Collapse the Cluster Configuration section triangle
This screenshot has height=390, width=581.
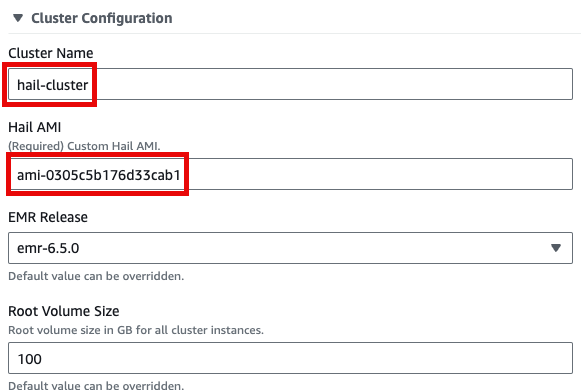(18, 18)
